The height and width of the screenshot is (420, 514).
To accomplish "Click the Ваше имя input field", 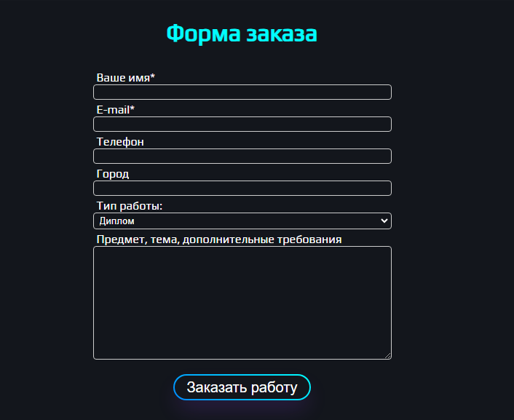I will point(242,92).
